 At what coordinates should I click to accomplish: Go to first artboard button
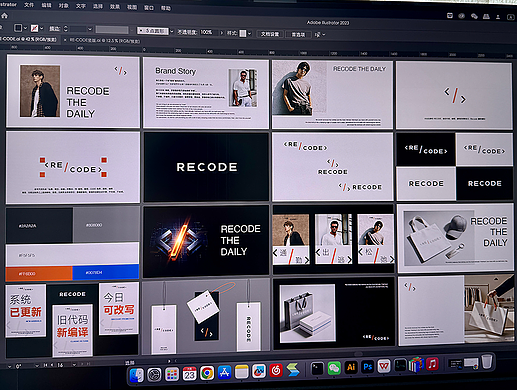click(x=46, y=365)
